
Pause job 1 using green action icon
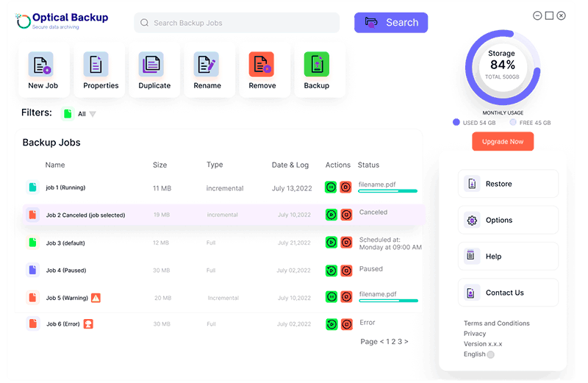(x=331, y=187)
